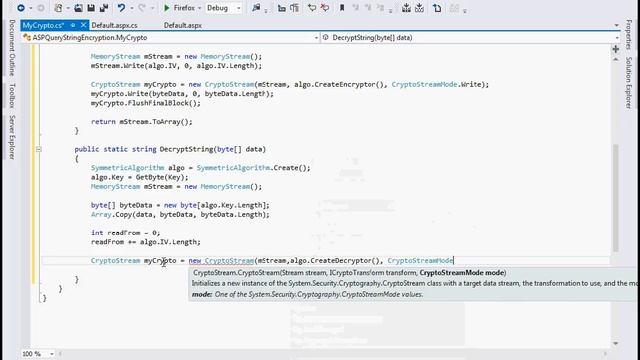Click on 'Array.Copy(data, byteData, byteData.Length);' line
640x360 pixels.
click(180, 215)
